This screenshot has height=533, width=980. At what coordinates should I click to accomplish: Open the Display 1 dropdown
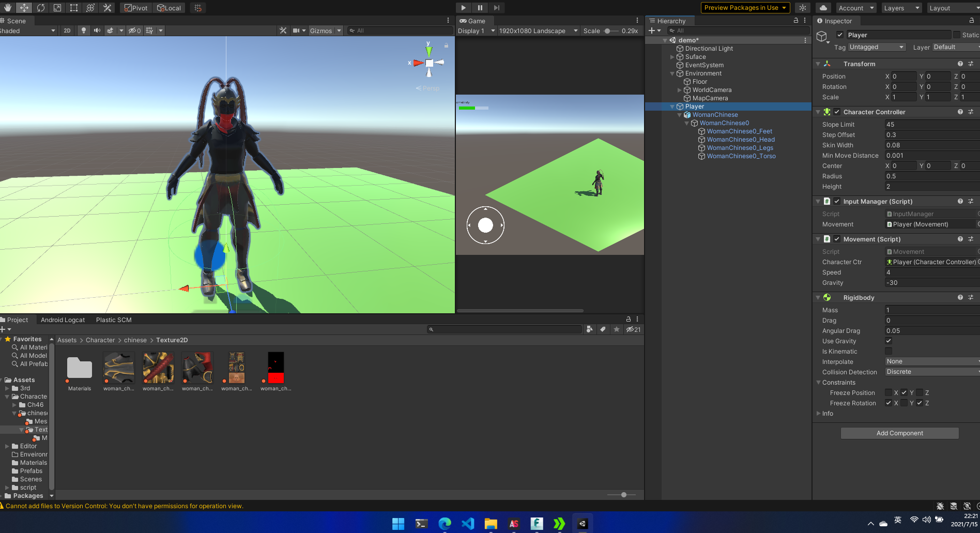pyautogui.click(x=476, y=31)
